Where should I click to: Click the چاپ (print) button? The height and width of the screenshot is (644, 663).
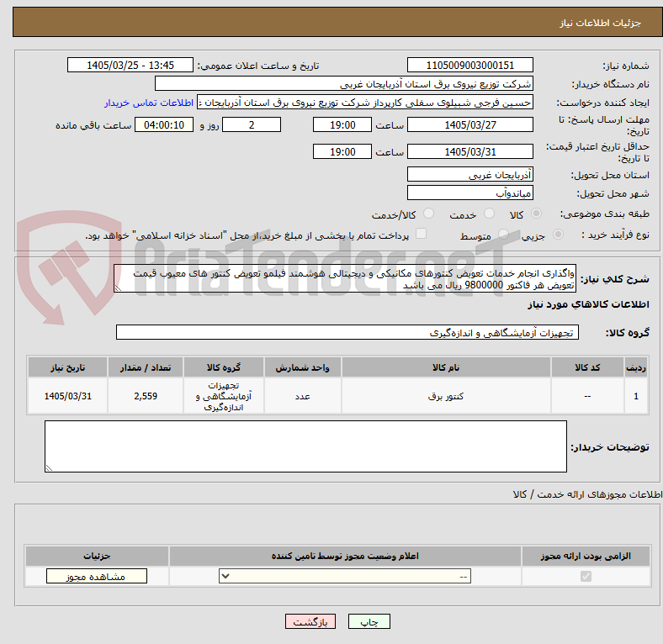click(369, 621)
